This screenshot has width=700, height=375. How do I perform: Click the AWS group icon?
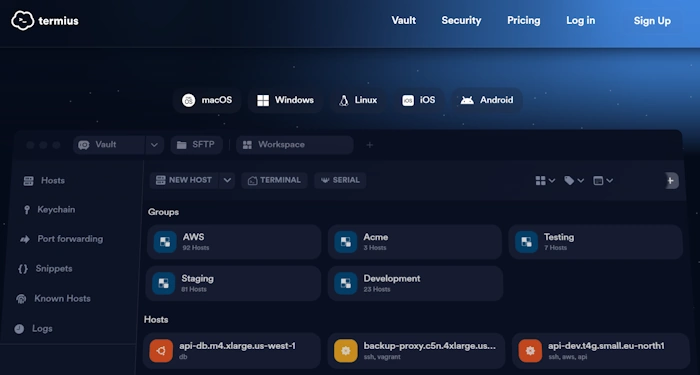pyautogui.click(x=165, y=242)
